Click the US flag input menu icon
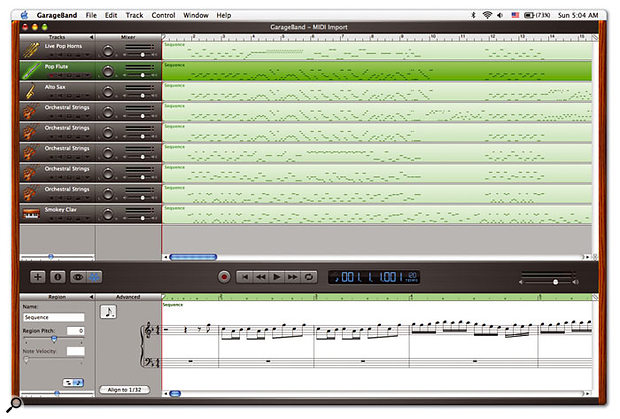The image size is (620, 419). [515, 15]
